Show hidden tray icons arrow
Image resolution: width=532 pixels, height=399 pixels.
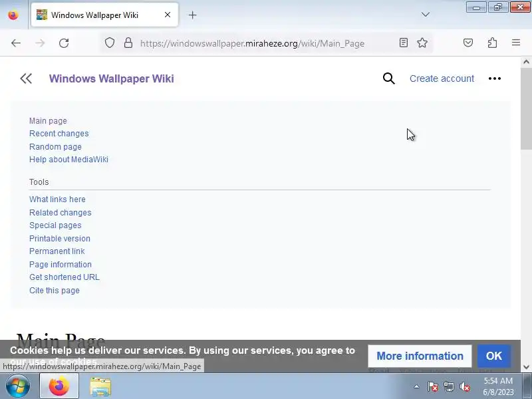point(417,386)
